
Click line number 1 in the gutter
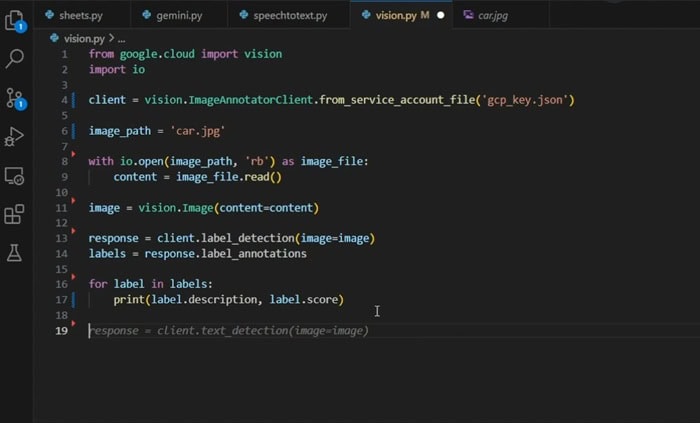click(x=65, y=54)
